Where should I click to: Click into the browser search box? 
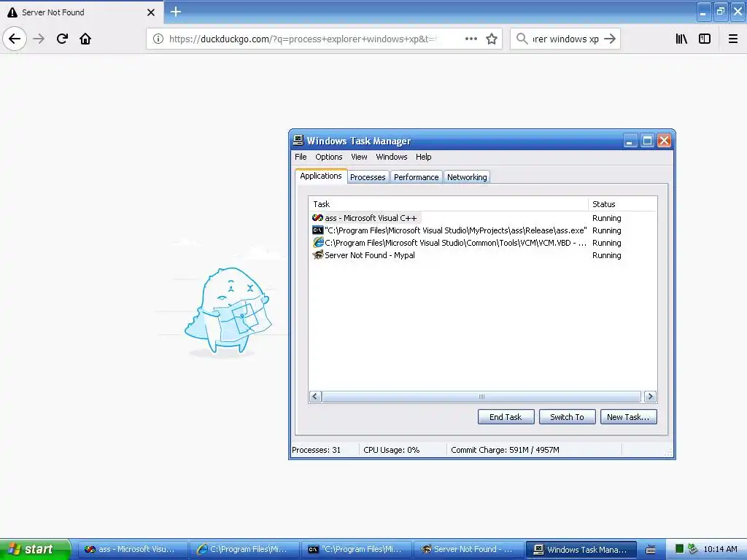tap(565, 39)
